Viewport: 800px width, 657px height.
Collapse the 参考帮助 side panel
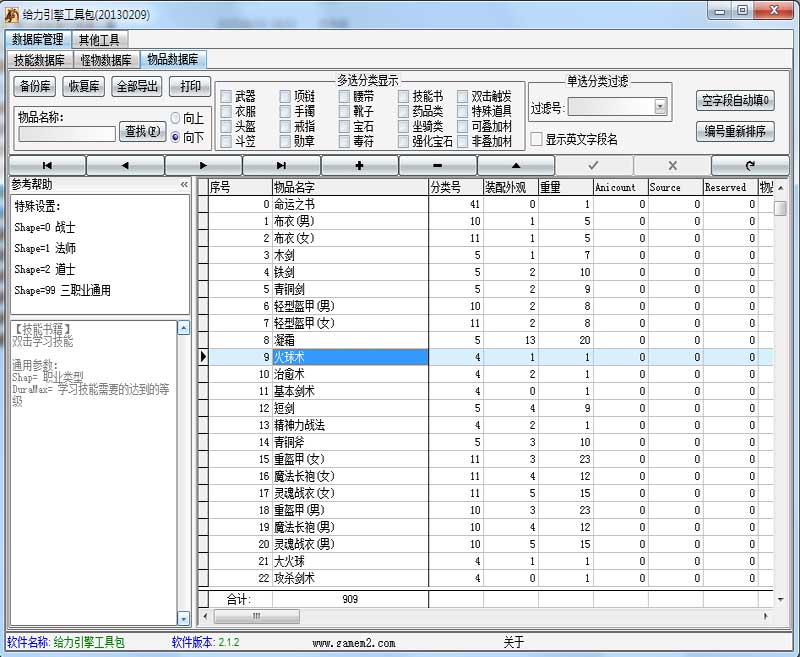point(184,185)
